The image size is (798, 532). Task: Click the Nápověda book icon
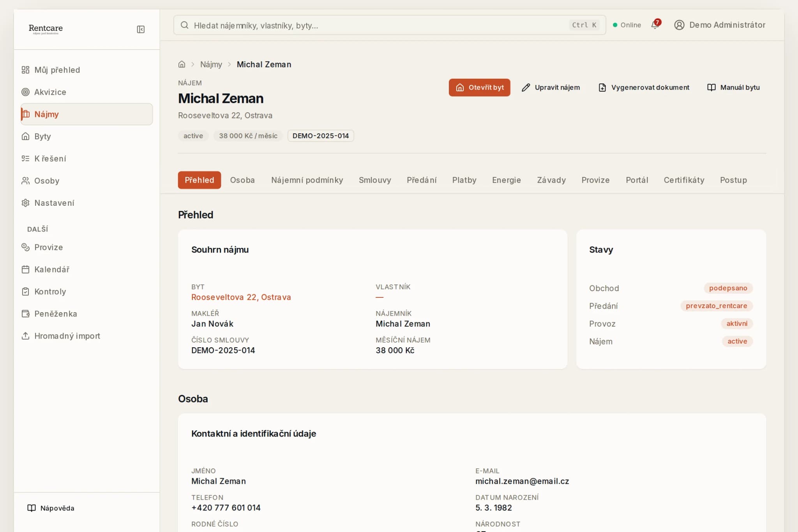(x=32, y=508)
